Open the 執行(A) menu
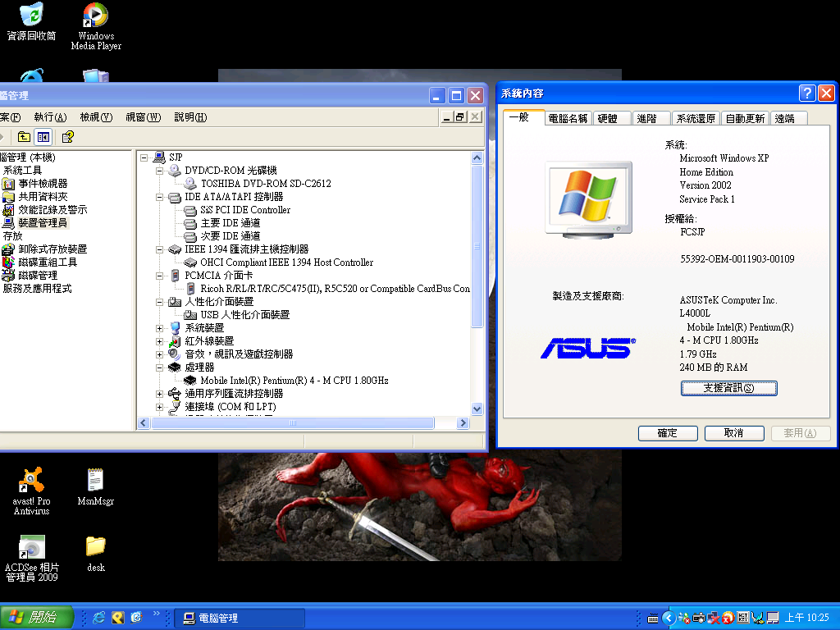Image resolution: width=840 pixels, height=630 pixels. (50, 117)
